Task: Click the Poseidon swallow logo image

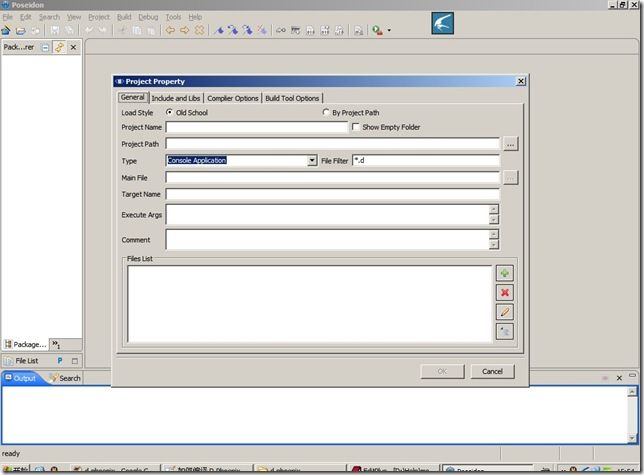Action: tap(442, 23)
